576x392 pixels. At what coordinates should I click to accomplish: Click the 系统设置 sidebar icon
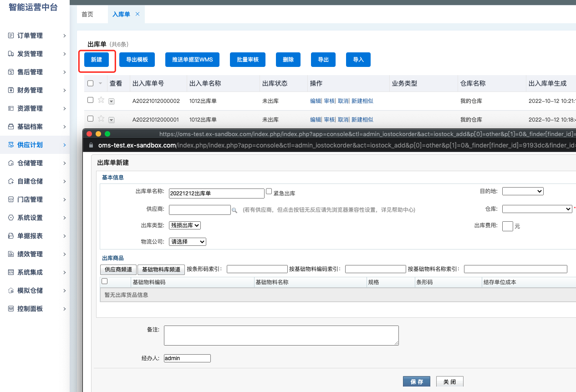pos(11,218)
